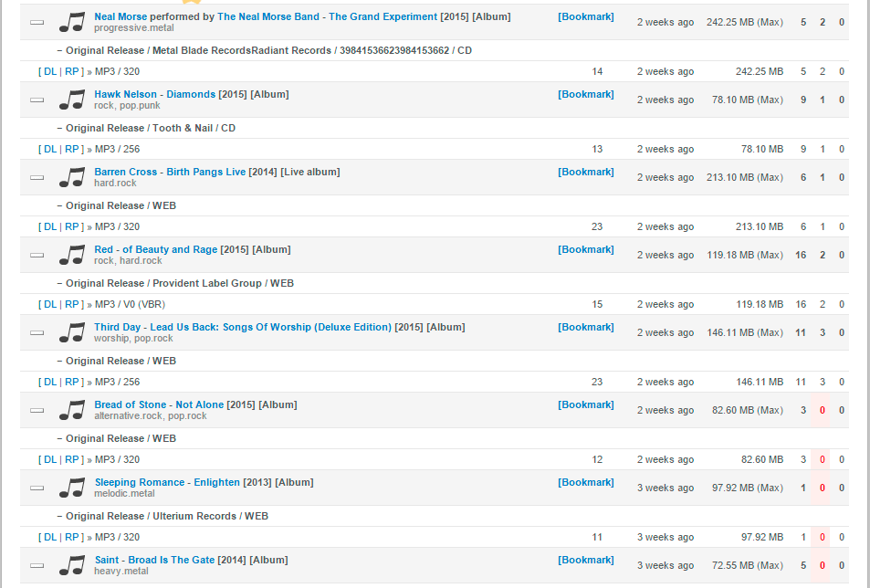Collapse the Neal Morse torrent group
Viewport: 870px width, 588px height.
[37, 22]
